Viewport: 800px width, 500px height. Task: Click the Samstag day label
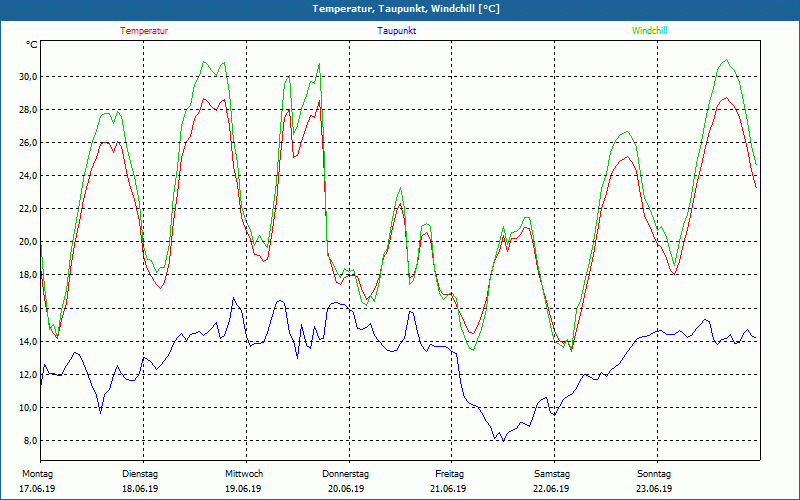552,474
